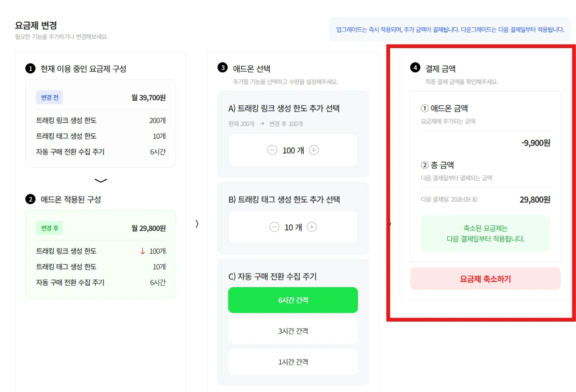Viewport: 576px width, 392px height.
Task: Click the down chevron between plan cards
Action: pos(101,181)
